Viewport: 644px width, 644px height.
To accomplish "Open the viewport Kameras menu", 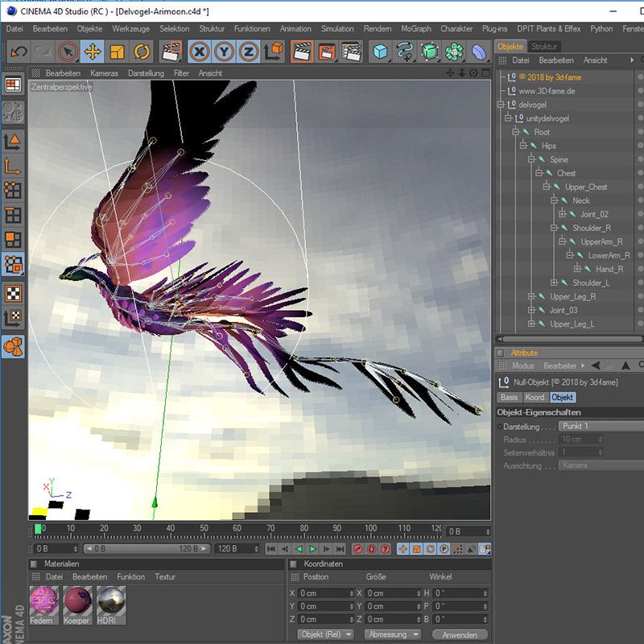I will click(105, 73).
